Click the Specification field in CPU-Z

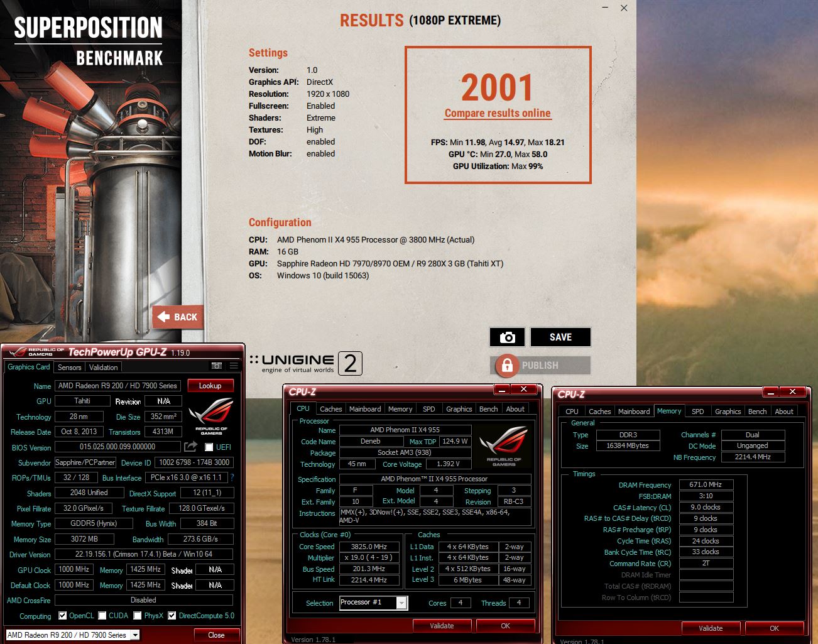435,479
